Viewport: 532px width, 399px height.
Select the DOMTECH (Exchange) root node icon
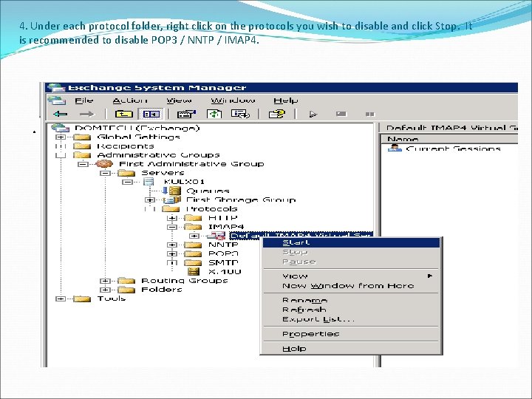(x=61, y=128)
